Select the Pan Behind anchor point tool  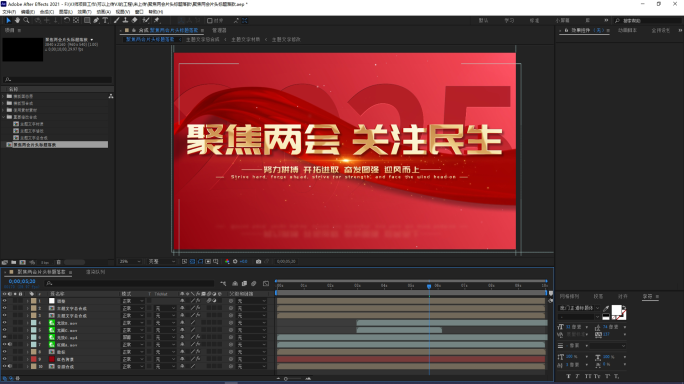(76, 21)
